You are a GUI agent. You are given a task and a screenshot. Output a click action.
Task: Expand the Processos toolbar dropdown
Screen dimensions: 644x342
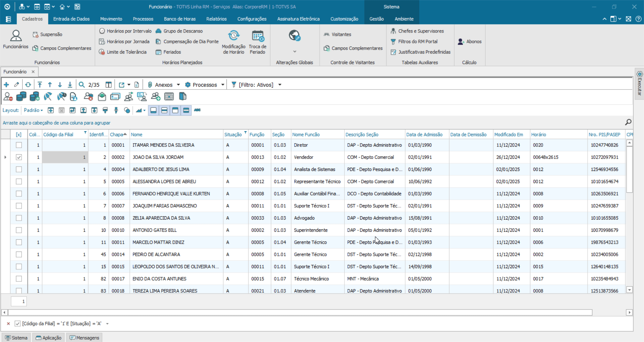tap(223, 85)
